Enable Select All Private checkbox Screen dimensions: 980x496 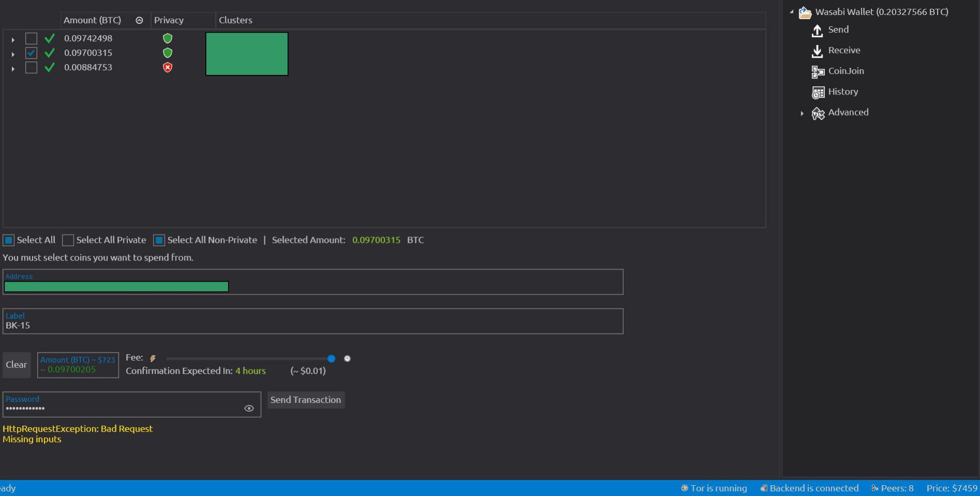tap(68, 240)
